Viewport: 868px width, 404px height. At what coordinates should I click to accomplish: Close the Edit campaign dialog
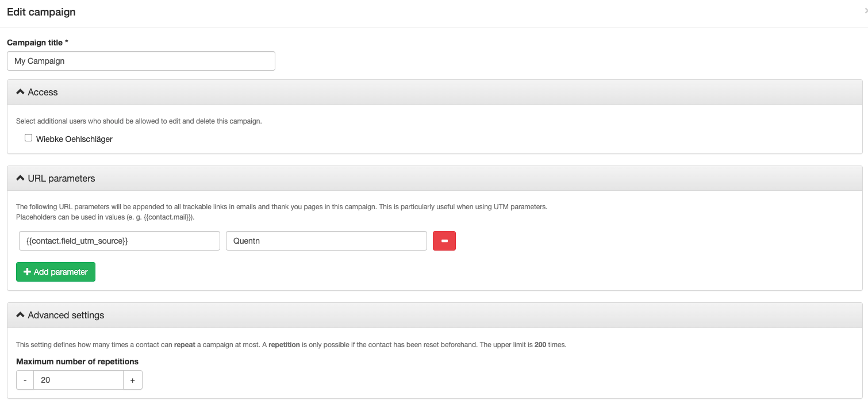[865, 11]
